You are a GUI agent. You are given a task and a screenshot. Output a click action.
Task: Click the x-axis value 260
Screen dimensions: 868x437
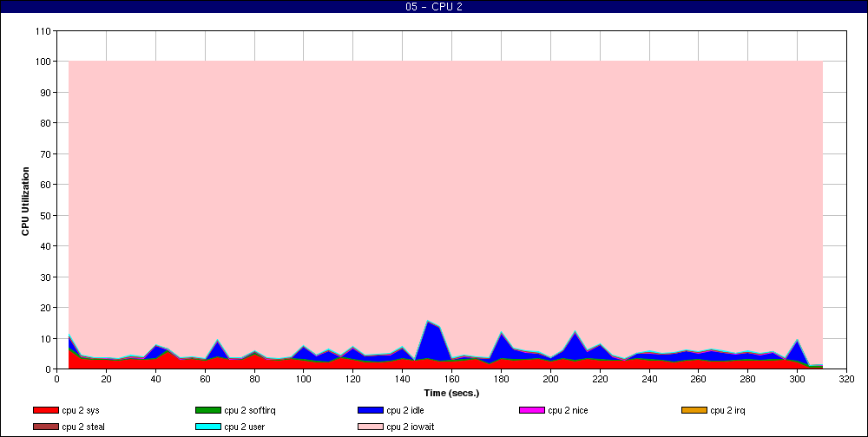pyautogui.click(x=699, y=379)
